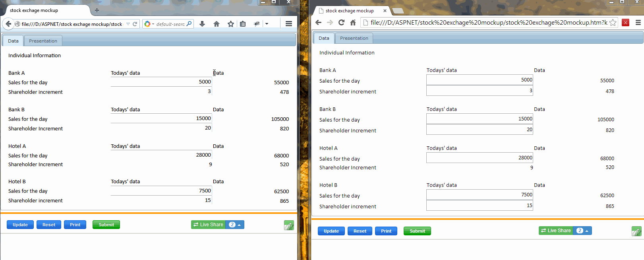This screenshot has width=644, height=260.
Task: Click the red X extension icon in Chrome
Action: tap(625, 23)
